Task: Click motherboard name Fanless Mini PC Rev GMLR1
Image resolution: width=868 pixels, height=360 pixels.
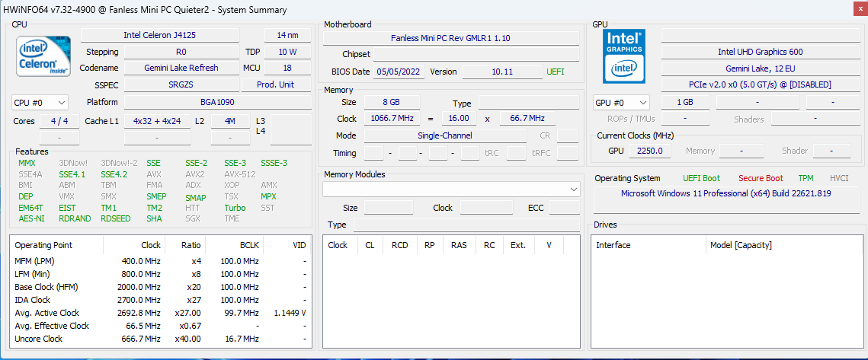Action: pyautogui.click(x=451, y=38)
